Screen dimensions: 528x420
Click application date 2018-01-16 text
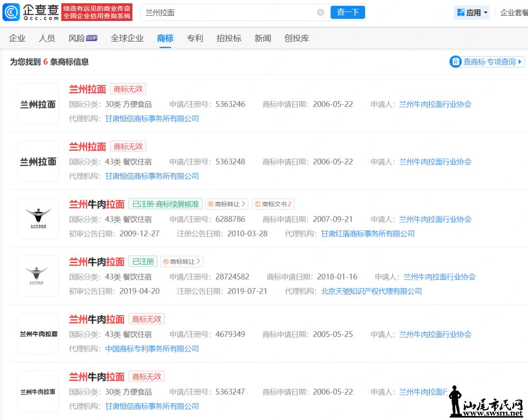[x=337, y=277]
